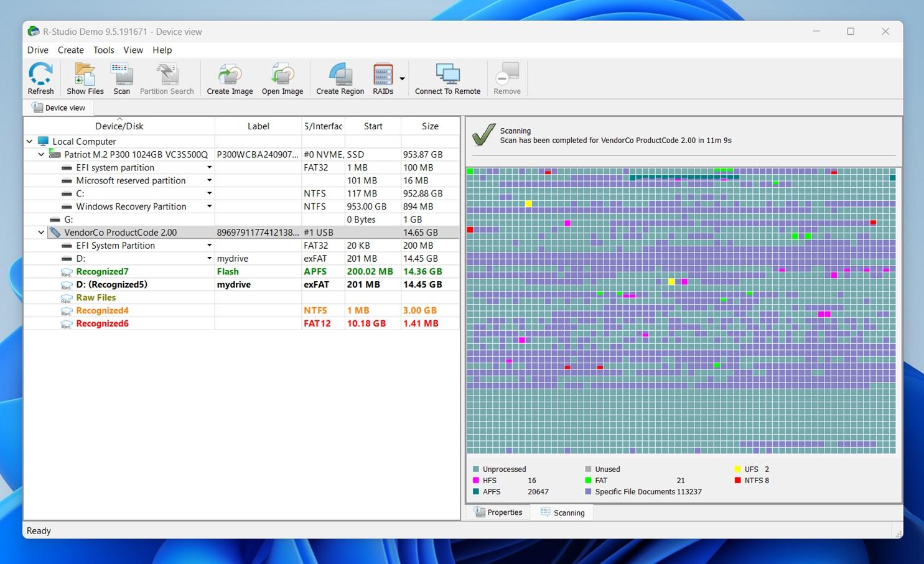Sort by the Size column header
924x564 pixels.
coord(430,126)
